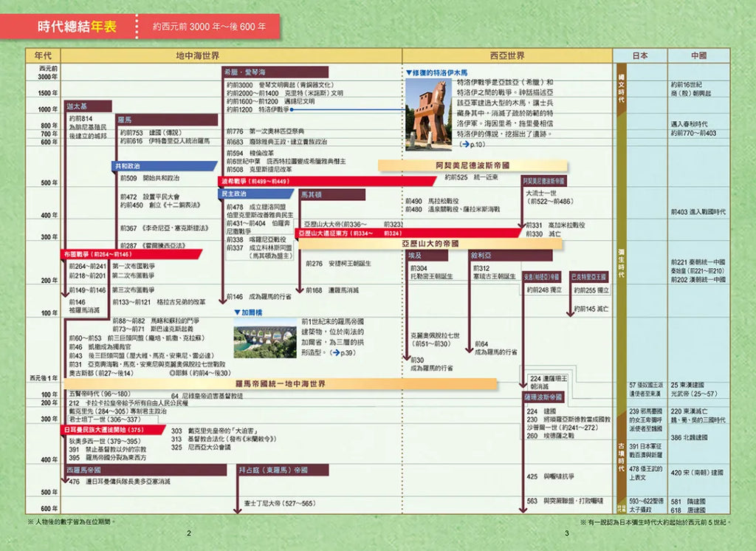Click the blue 共和政治 label
This screenshot has width=756, height=551.
point(128,166)
